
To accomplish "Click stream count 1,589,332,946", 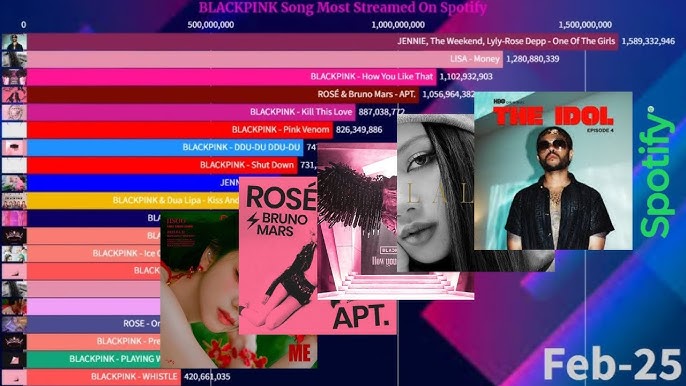I will [x=648, y=42].
